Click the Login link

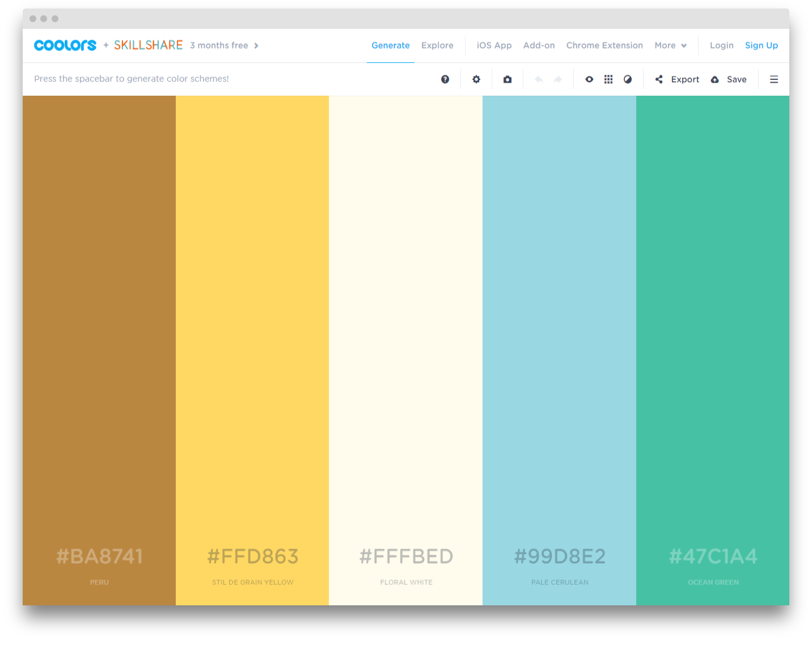721,45
